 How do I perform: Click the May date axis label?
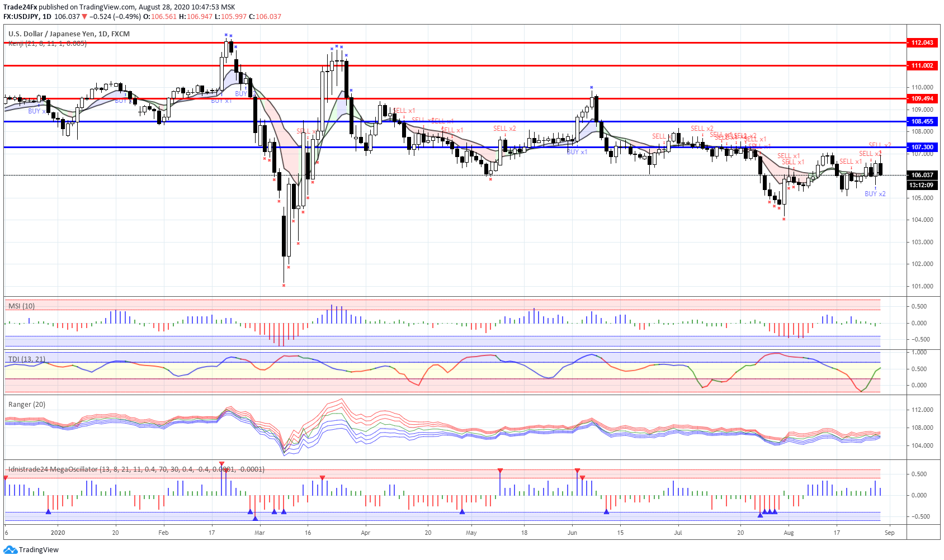(x=471, y=533)
